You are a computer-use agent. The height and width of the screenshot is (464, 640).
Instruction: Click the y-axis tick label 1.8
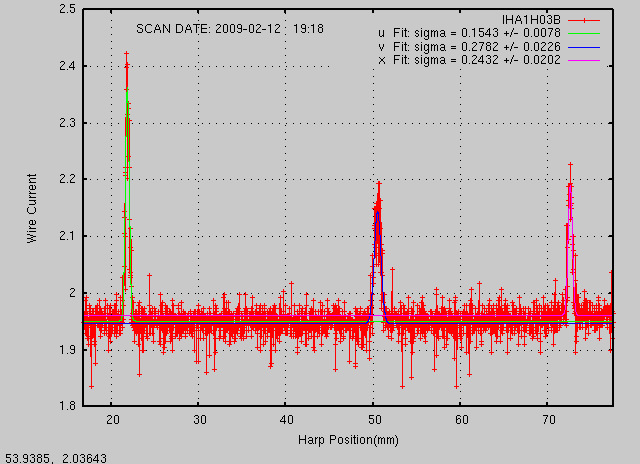click(68, 406)
